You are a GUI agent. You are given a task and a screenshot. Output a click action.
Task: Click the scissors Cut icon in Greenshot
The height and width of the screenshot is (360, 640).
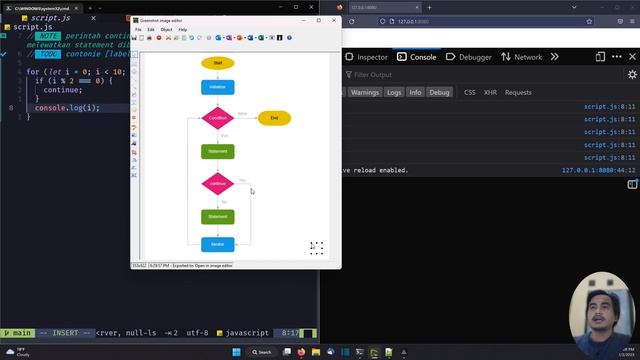click(168, 38)
